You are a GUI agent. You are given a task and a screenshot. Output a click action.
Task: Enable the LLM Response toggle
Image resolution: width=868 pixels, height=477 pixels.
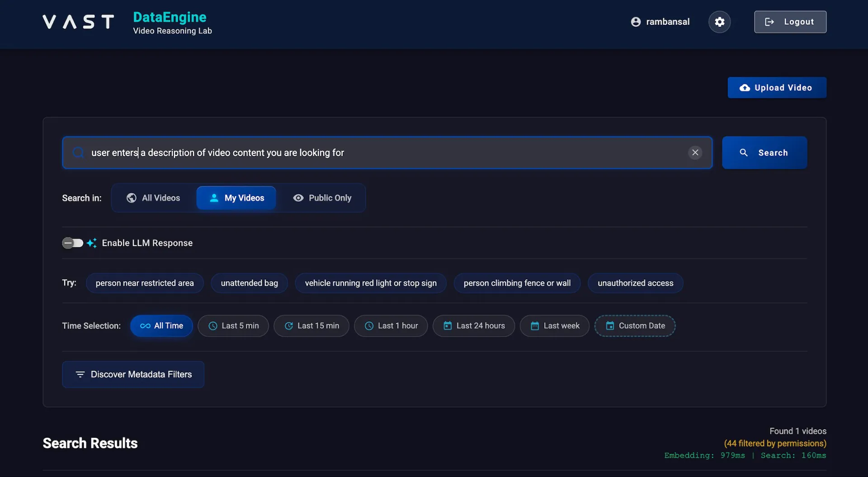point(72,243)
